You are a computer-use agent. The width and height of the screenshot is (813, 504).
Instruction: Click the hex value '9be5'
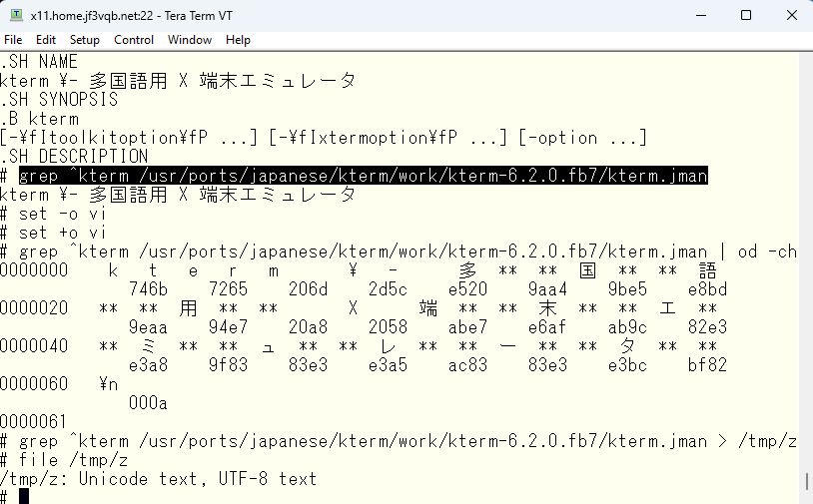(627, 289)
